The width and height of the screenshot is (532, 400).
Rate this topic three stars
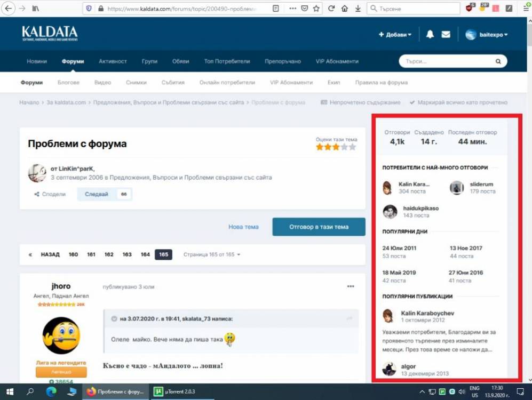[x=336, y=147]
